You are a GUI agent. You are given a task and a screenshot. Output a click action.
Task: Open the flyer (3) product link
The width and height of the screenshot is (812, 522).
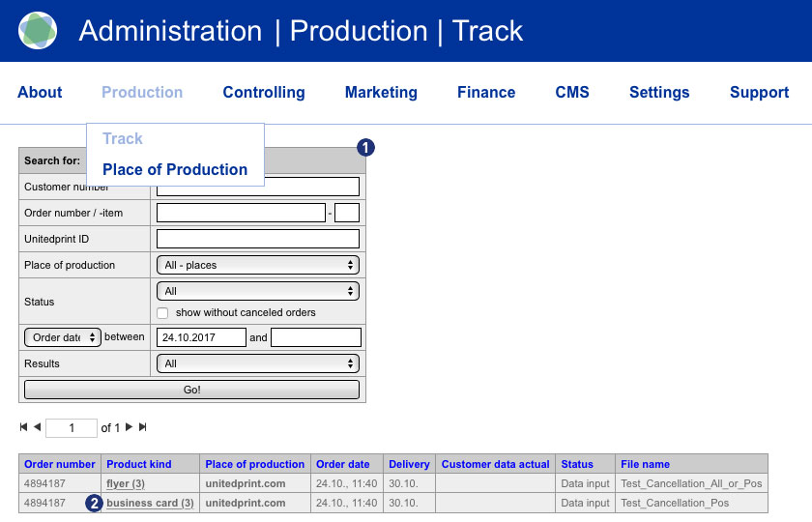126,483
